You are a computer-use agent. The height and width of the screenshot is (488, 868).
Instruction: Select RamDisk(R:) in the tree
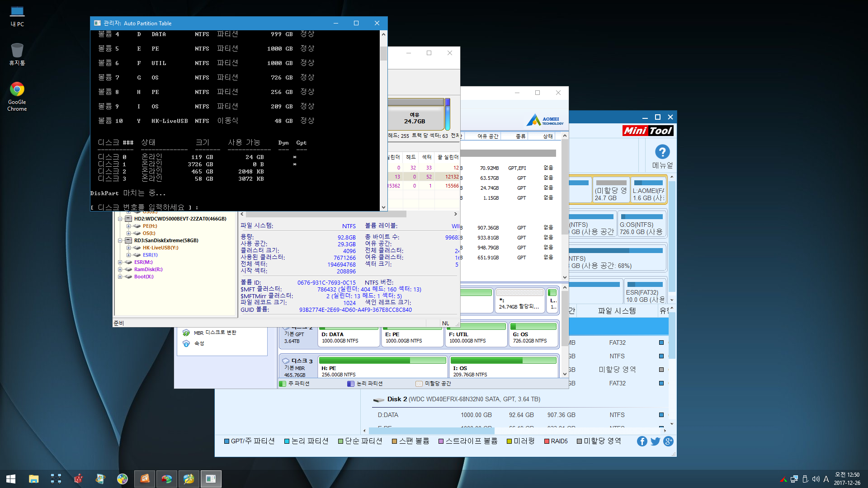(148, 269)
